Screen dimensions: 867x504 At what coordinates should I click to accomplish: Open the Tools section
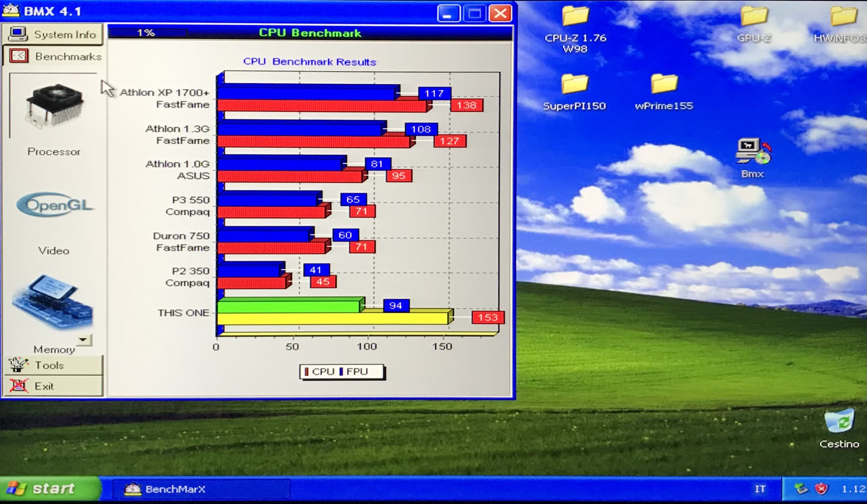(x=53, y=365)
